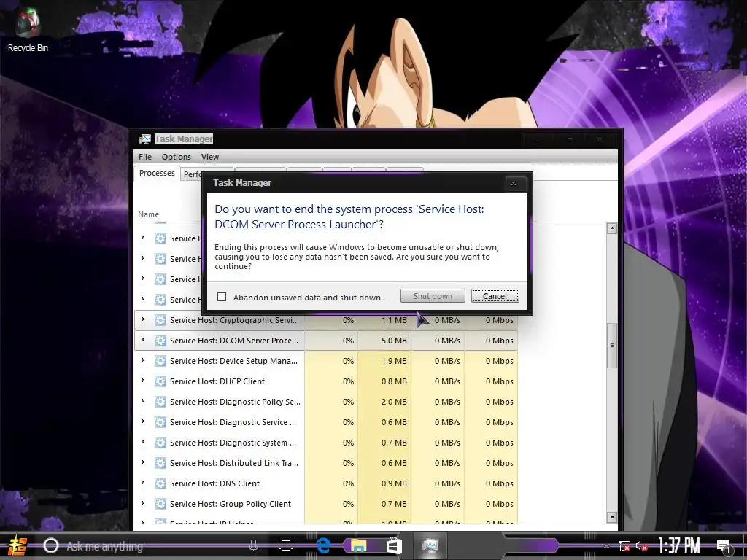747x560 pixels.
Task: Click 5.0 MB memory value of DCOM row
Action: [x=394, y=341]
